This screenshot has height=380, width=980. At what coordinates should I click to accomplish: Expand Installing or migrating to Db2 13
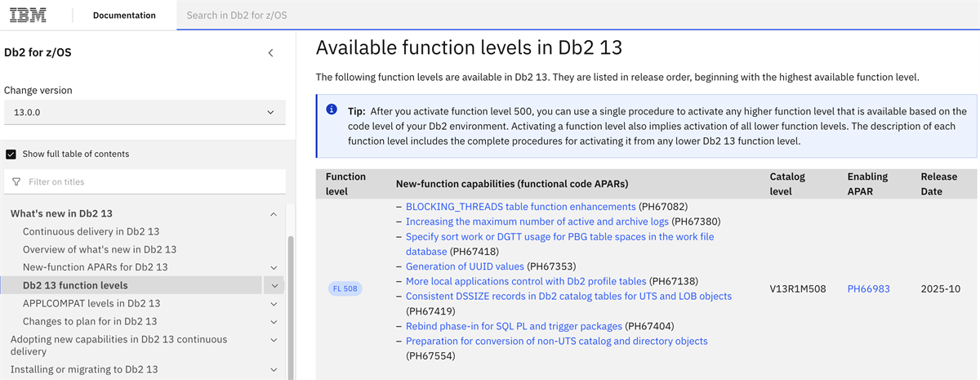tap(273, 369)
